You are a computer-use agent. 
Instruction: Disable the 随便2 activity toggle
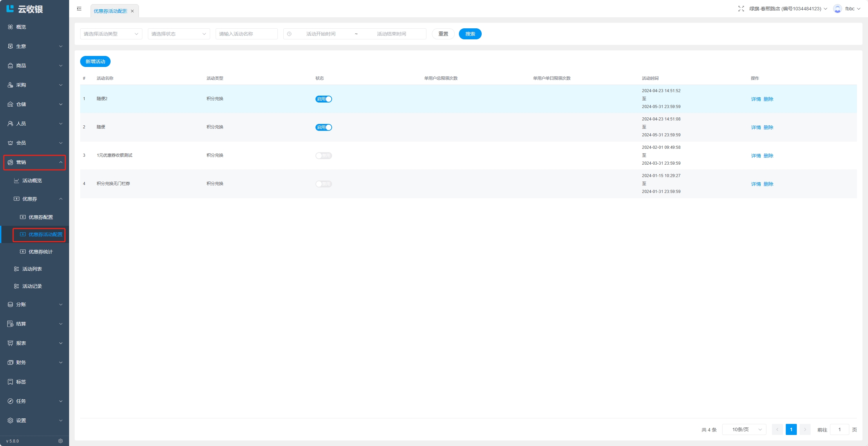(323, 99)
